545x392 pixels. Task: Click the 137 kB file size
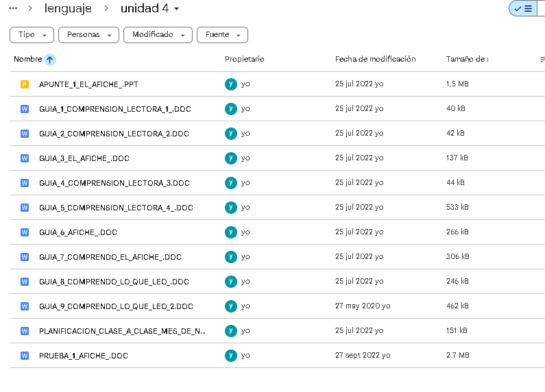457,158
